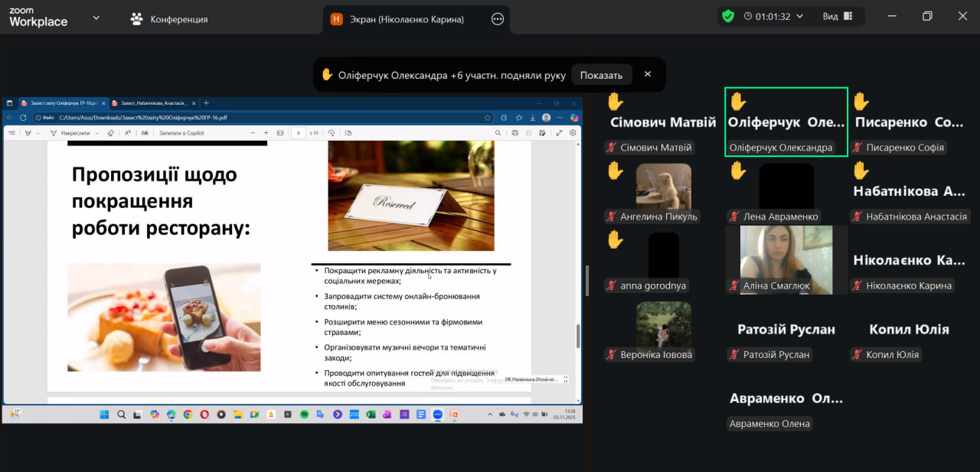Viewport: 980px width, 472px height.
Task: Click raised hand icon above Сімович Матвій
Action: coord(615,101)
